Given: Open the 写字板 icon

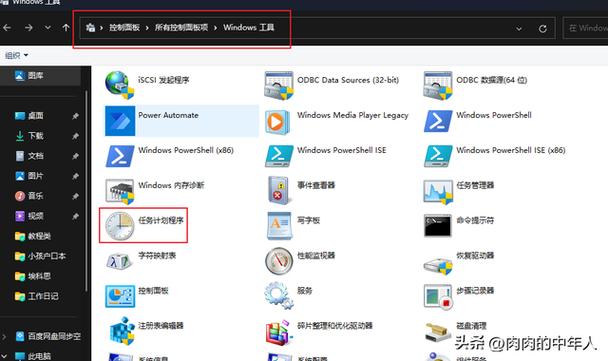Looking at the screenshot, I should point(279,226).
